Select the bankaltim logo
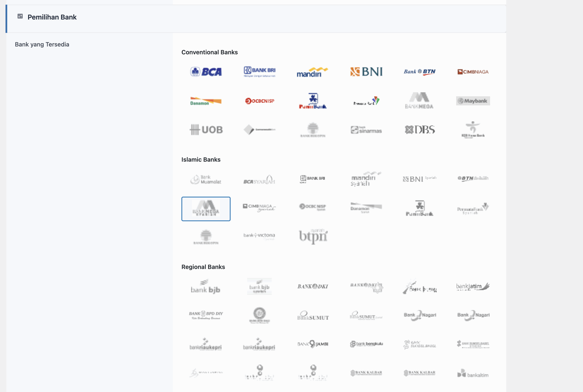 [x=473, y=373]
